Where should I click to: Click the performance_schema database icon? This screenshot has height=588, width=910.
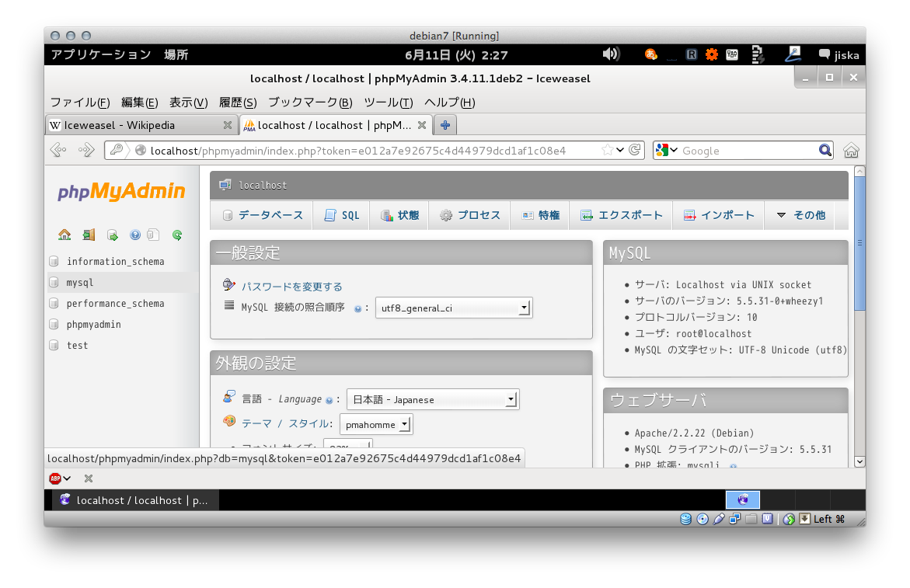[54, 303]
